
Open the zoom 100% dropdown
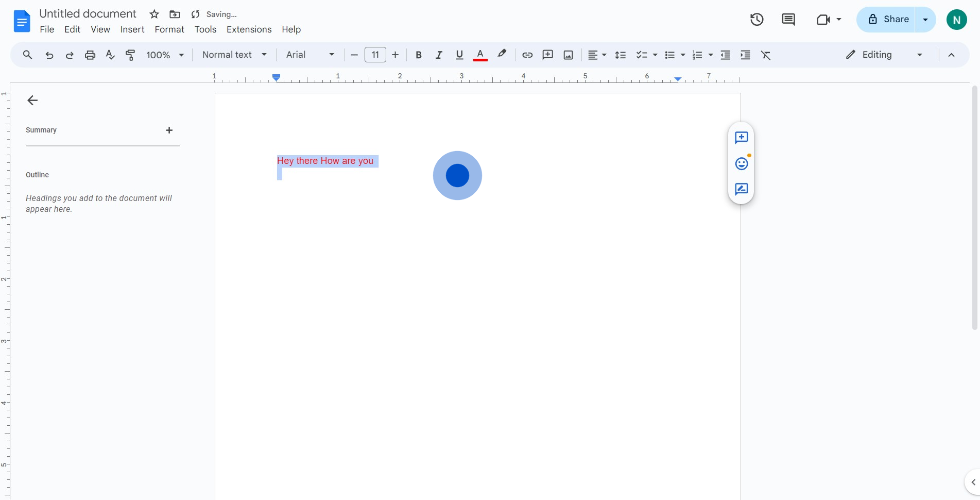(x=165, y=55)
